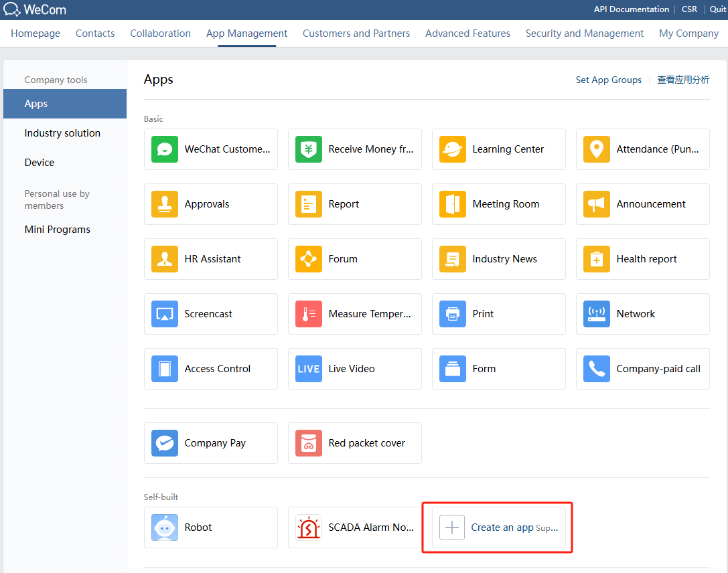Select the SCADA Alarm app icon
Image resolution: width=728 pixels, height=573 pixels.
click(308, 527)
